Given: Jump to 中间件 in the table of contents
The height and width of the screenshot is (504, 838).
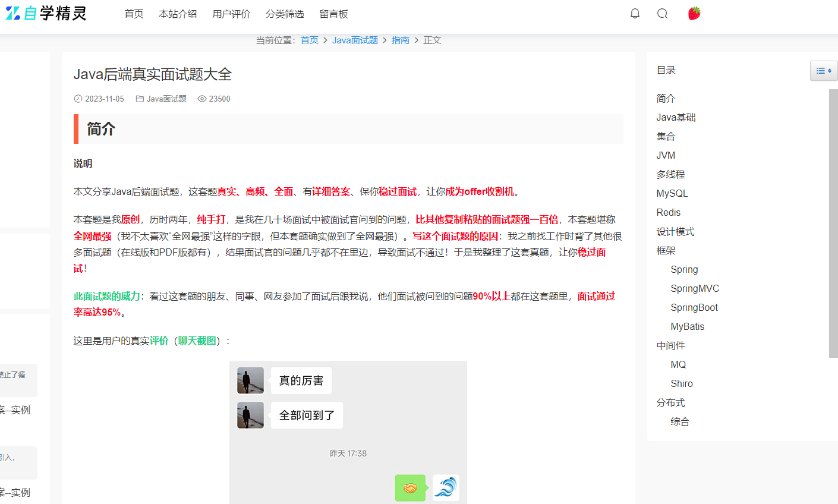Looking at the screenshot, I should tap(670, 345).
